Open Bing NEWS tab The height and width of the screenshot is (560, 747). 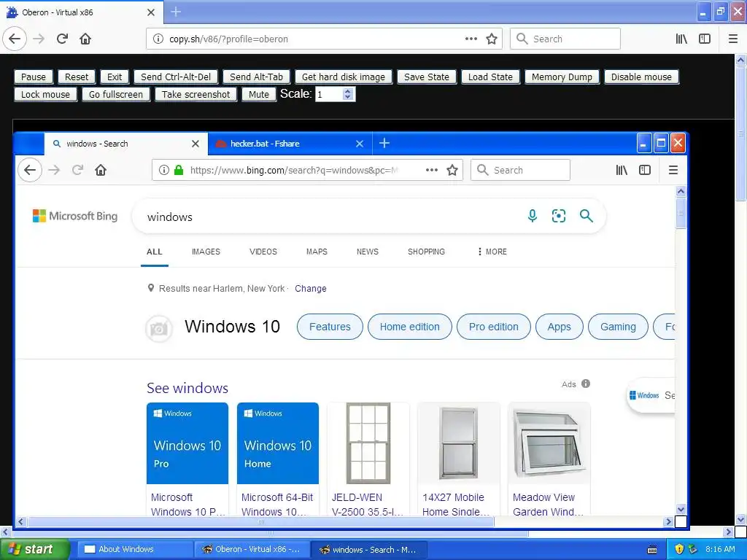368,252
